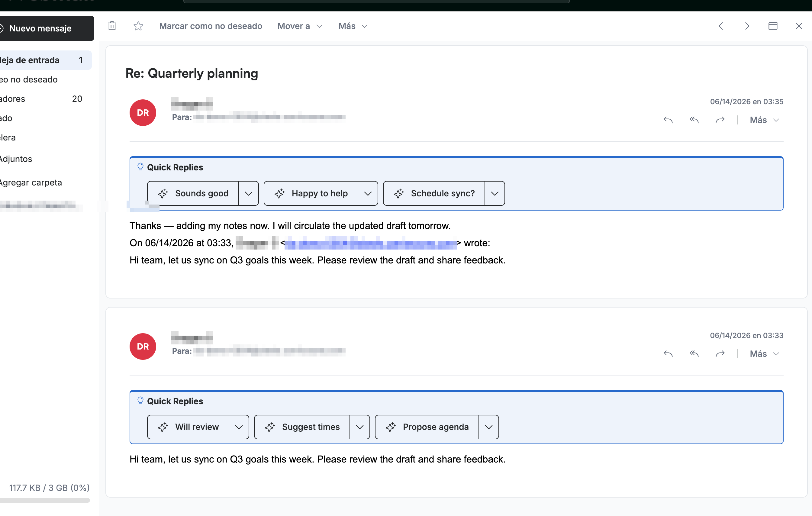Forward the 03:33 message
The height and width of the screenshot is (516, 812).
pos(720,353)
